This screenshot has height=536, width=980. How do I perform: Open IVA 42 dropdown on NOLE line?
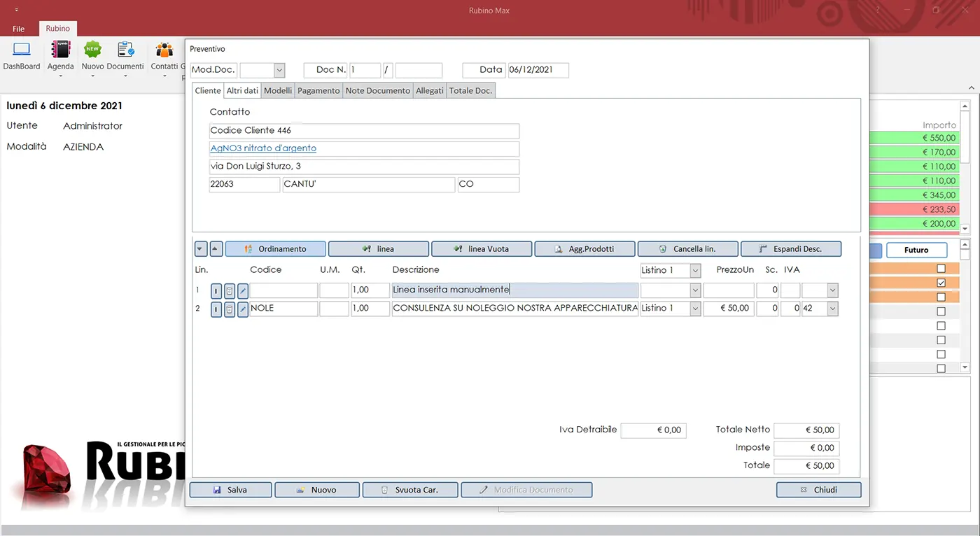tap(832, 309)
